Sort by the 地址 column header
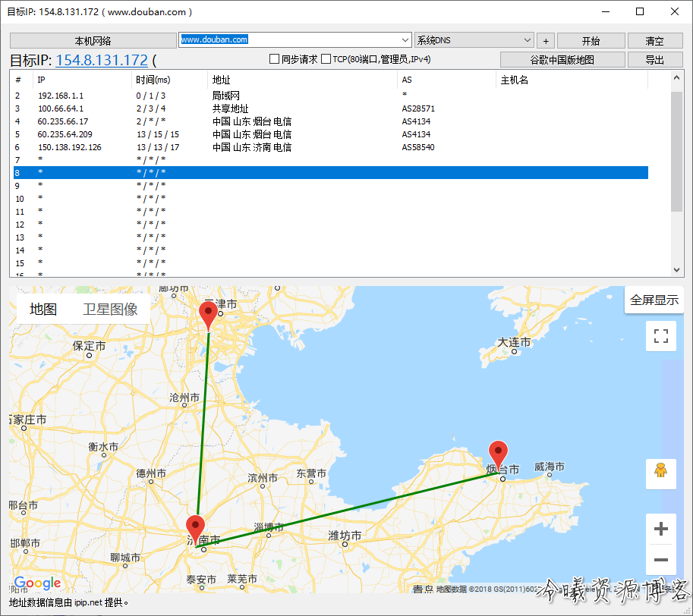The width and height of the screenshot is (693, 616). click(302, 80)
